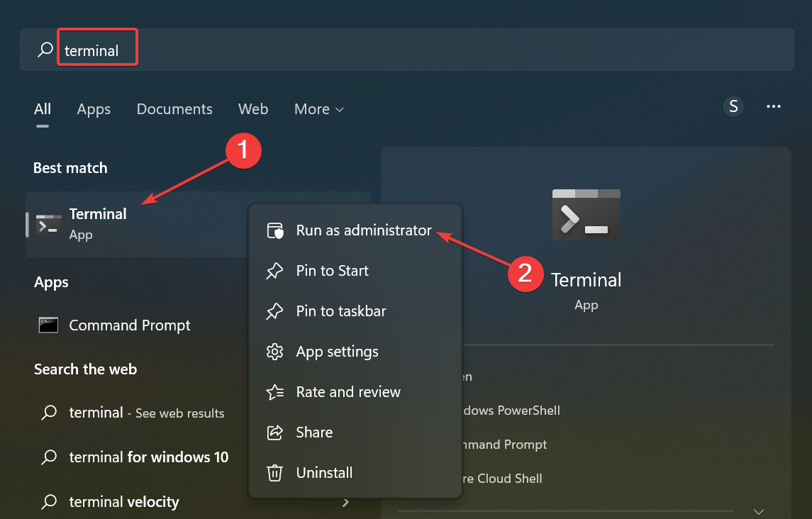Select the Web filter tab
The image size is (812, 519).
click(x=253, y=109)
